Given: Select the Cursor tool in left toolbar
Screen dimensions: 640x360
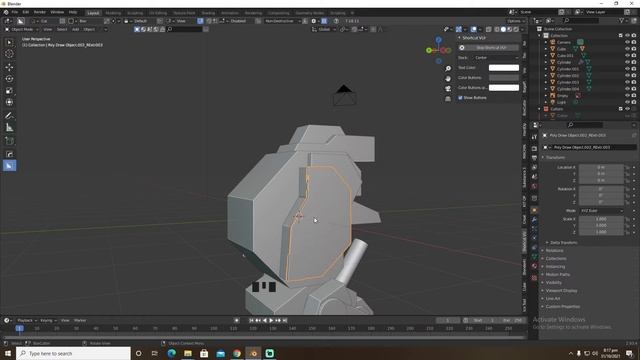Looking at the screenshot, I should 9,54.
